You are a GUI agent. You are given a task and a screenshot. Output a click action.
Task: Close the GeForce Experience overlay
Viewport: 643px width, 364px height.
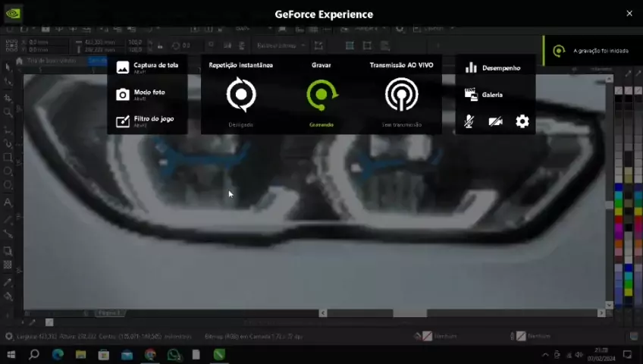pos(629,14)
